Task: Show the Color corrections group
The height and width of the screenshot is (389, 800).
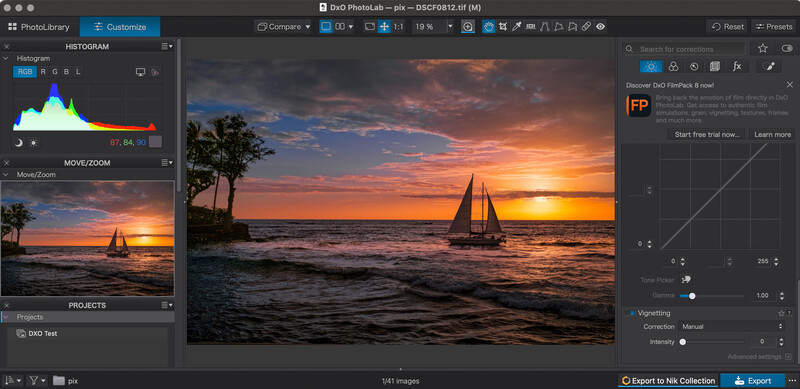Action: 673,66
